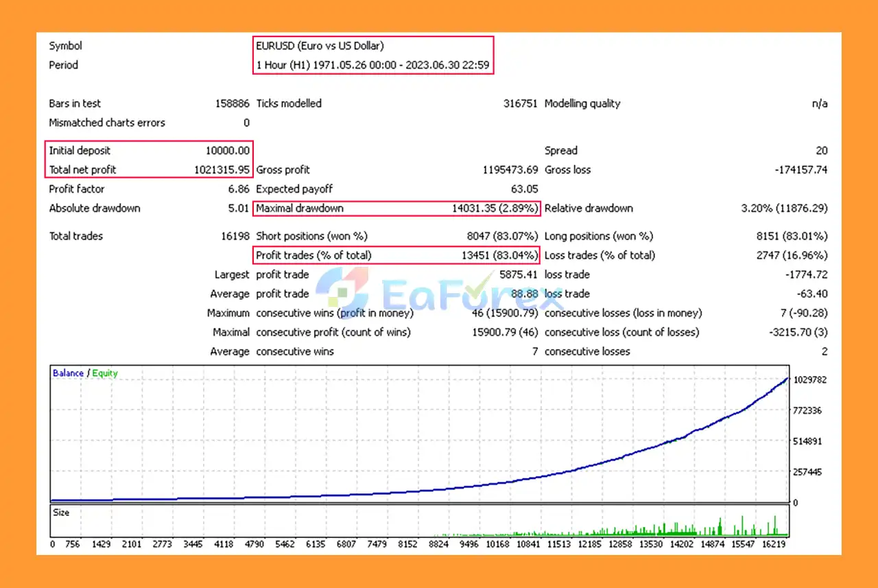Select the 1 Hour period date range
Screen dimensions: 878x588
[x=374, y=65]
